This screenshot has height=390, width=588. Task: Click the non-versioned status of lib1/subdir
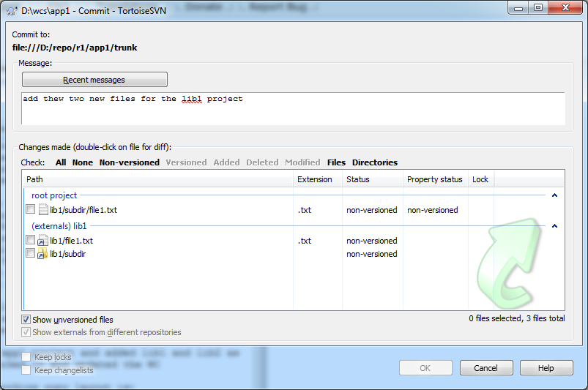(372, 254)
